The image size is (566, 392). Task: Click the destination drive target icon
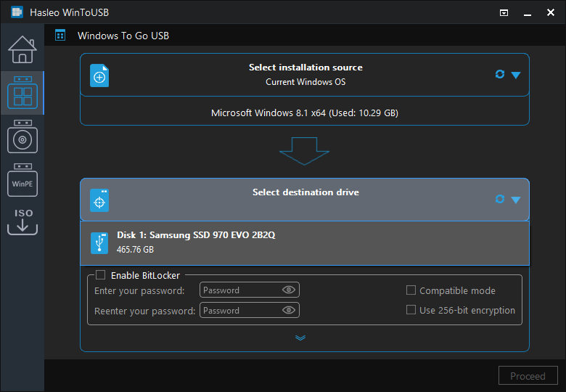pyautogui.click(x=99, y=200)
